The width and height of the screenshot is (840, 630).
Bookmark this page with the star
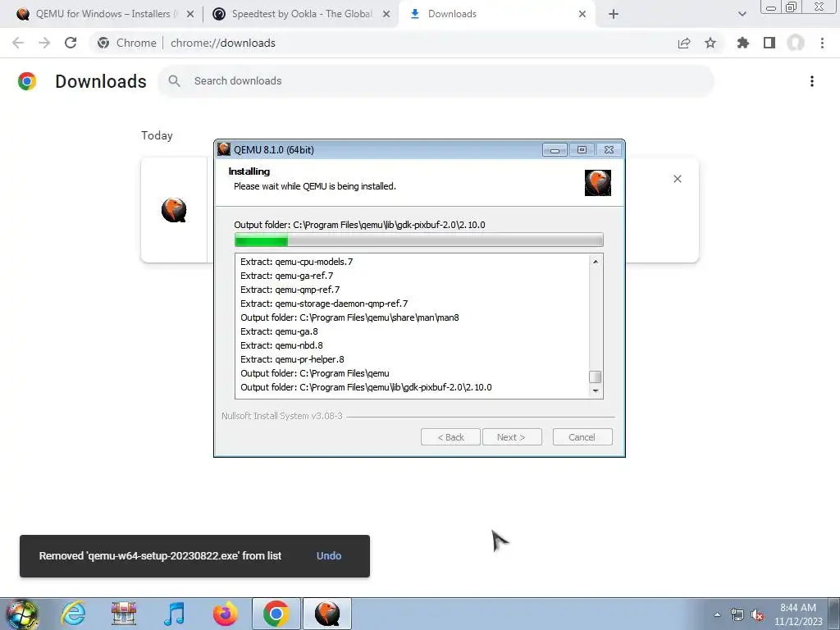click(710, 43)
